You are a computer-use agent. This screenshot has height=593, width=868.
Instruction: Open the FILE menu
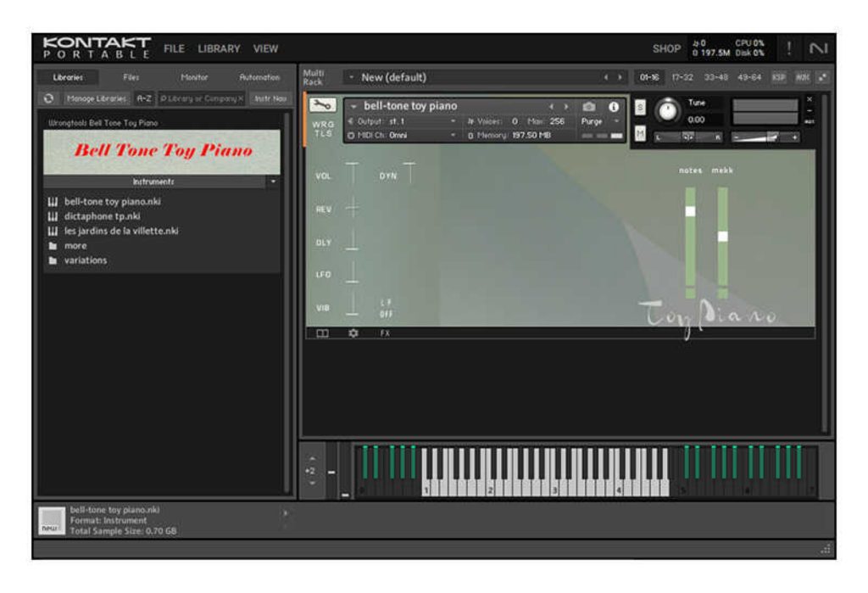coord(174,48)
